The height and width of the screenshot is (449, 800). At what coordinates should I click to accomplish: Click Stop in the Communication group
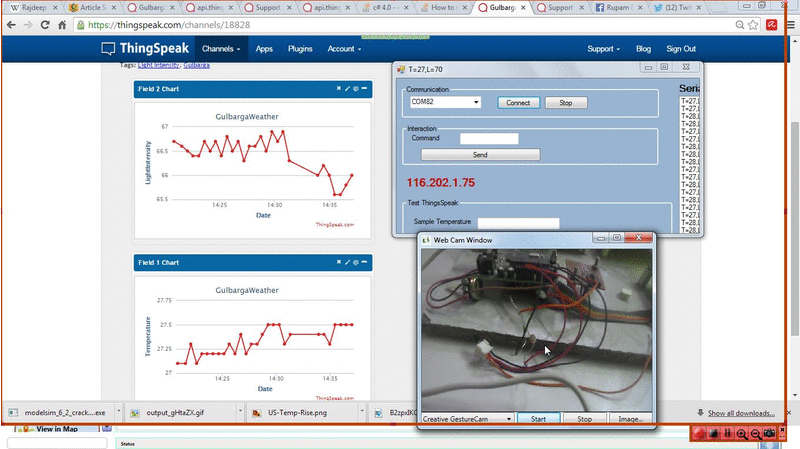pos(566,103)
